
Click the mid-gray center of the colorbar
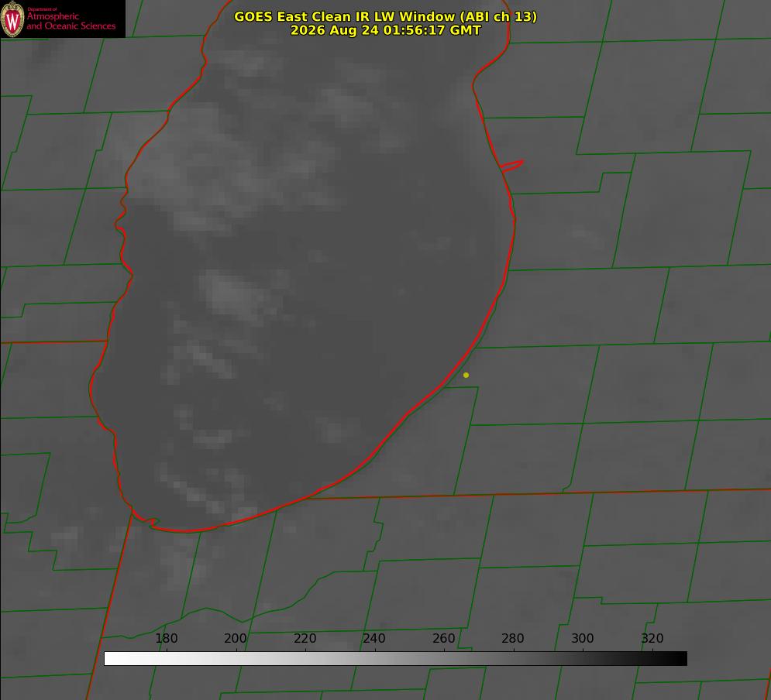(395, 658)
